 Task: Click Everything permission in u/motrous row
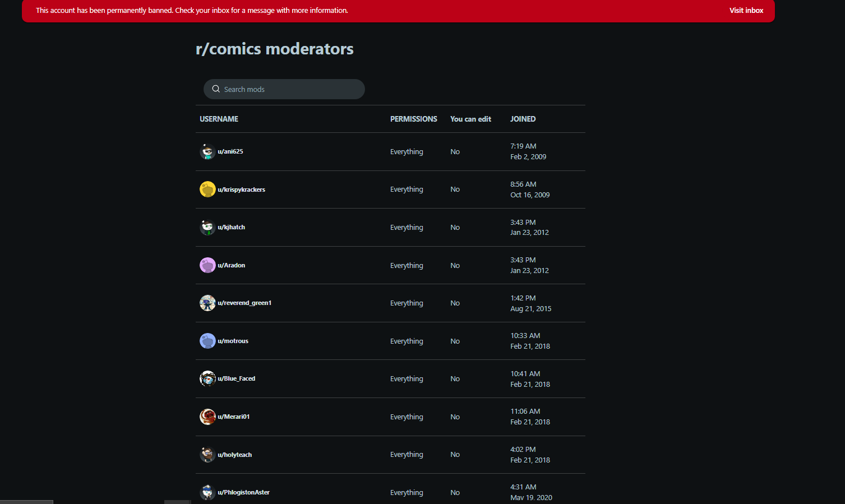(407, 341)
